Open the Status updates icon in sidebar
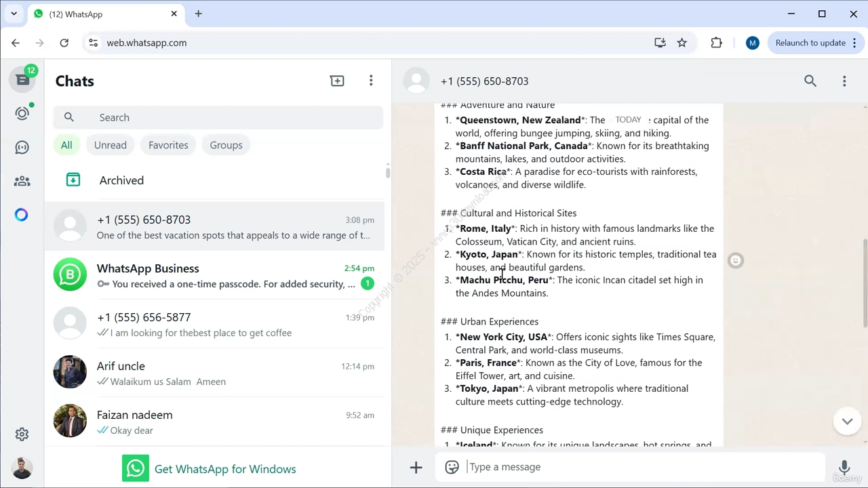The height and width of the screenshot is (488, 868). click(22, 113)
